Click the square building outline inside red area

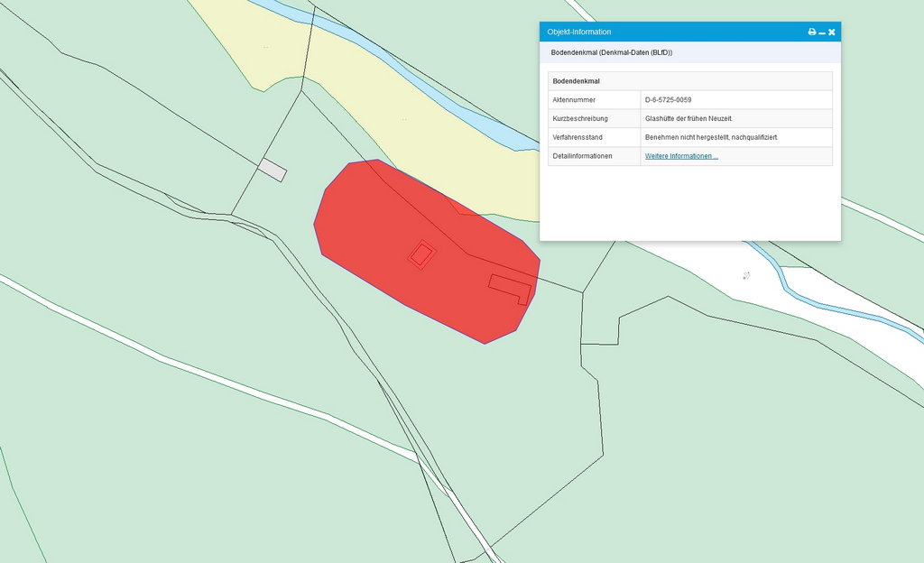[x=420, y=254]
